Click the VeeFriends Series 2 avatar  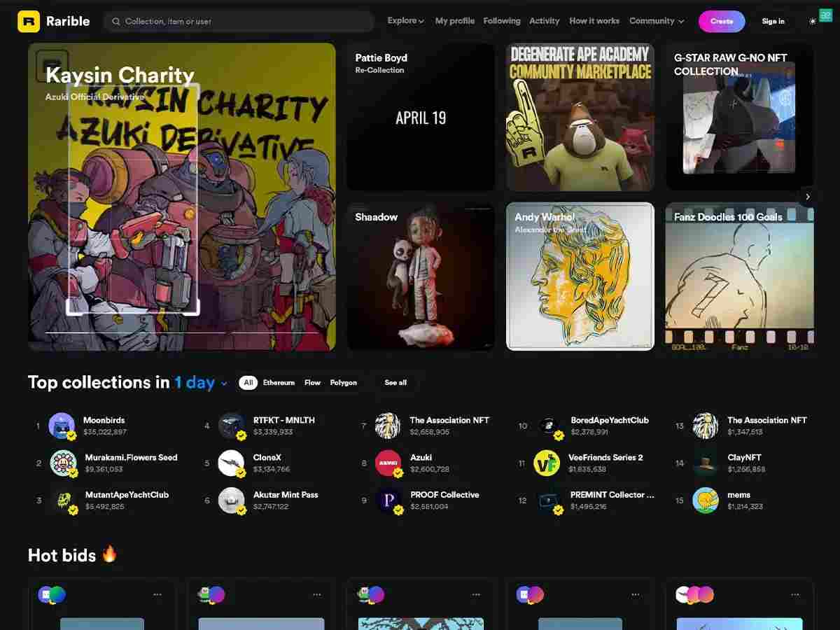547,463
